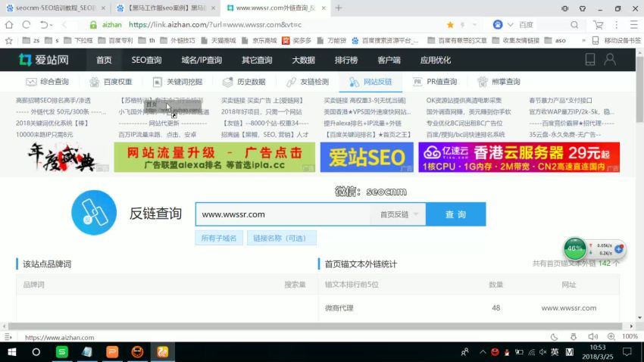Open the 域名/IP查询 navigation menu
Image resolution: width=644 pixels, height=362 pixels.
pos(202,60)
